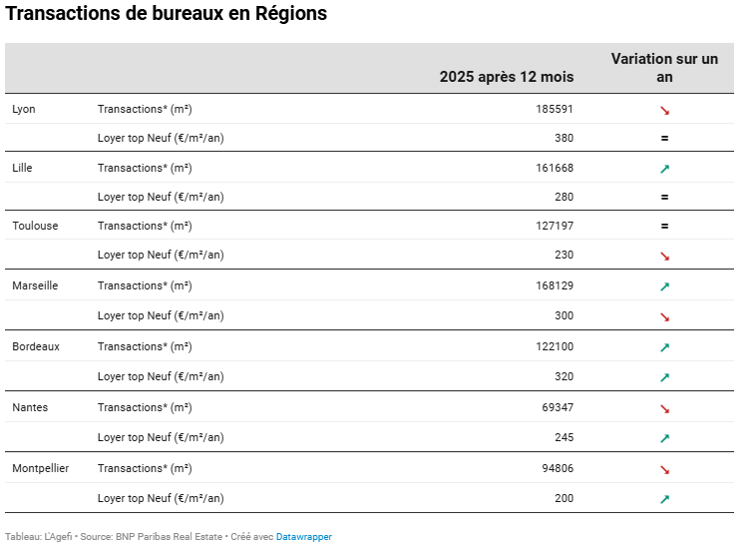Screen dimensions: 756x546
Task: Click the Montpellier city row label
Action: (40, 468)
